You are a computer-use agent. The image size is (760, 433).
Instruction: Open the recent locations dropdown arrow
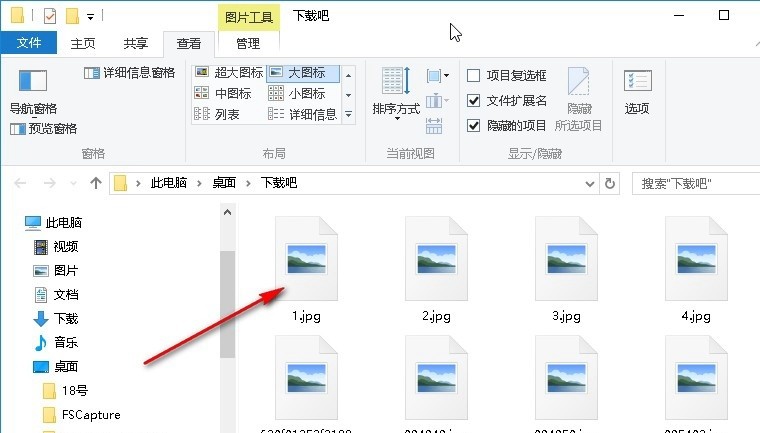73,184
